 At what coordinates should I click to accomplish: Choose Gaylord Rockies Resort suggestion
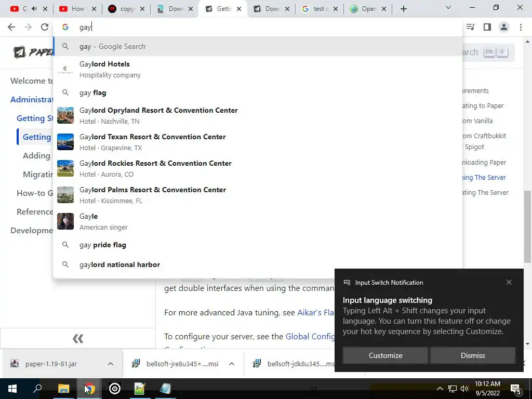258,169
